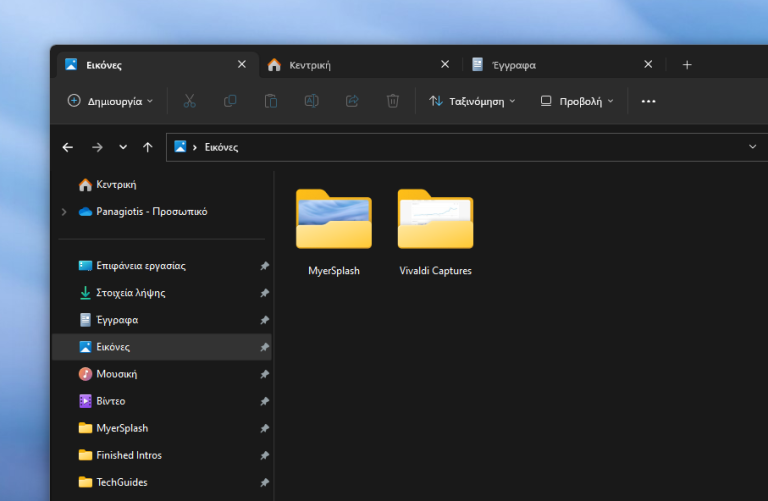Screen dimensions: 768x501
Task: Click pin icon next to Βίντεο
Action: pyautogui.click(x=264, y=401)
